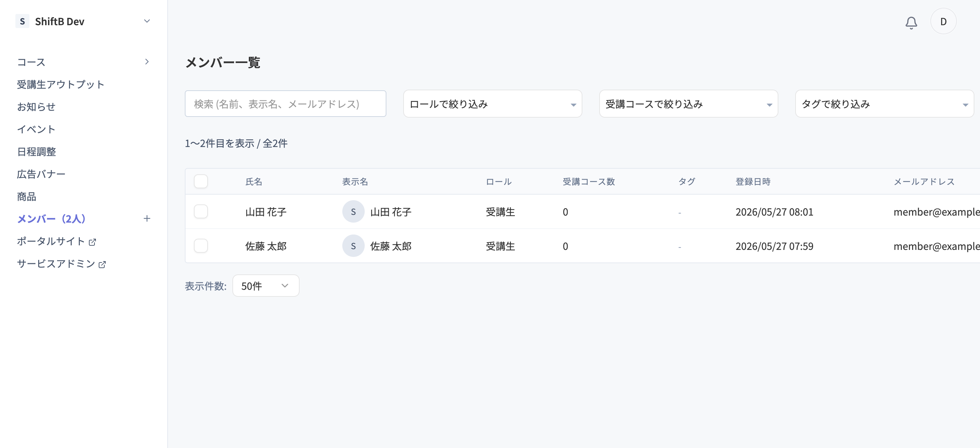Open the ロールで絞り込み dropdown

point(492,104)
